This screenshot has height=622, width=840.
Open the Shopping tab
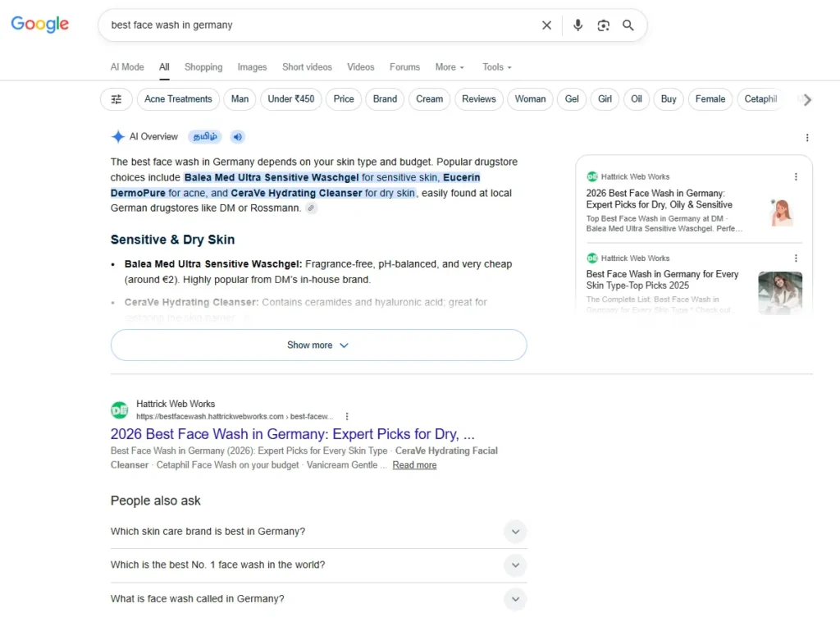tap(203, 67)
